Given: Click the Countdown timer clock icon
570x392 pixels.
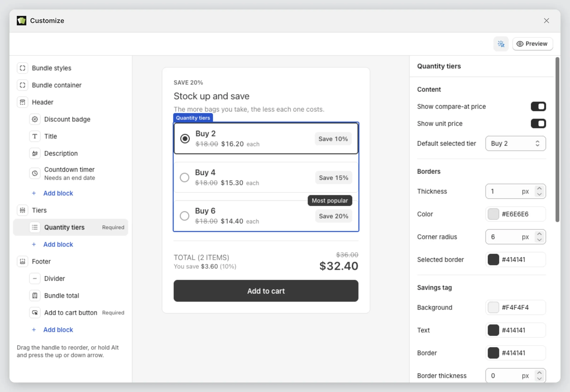Looking at the screenshot, I should [35, 173].
